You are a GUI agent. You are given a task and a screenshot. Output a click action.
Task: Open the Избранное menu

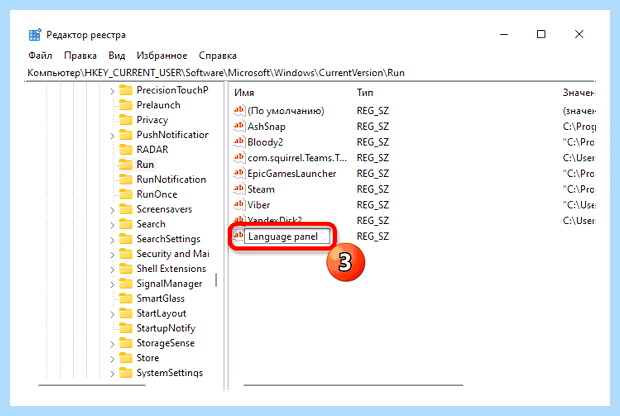(x=162, y=55)
